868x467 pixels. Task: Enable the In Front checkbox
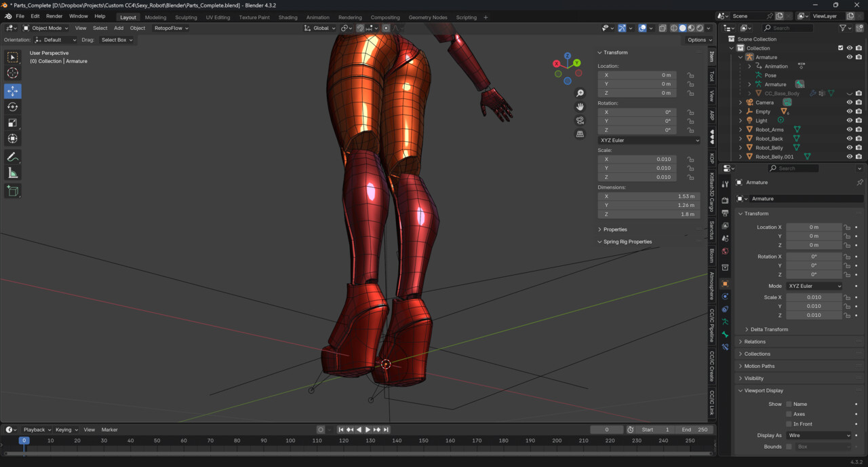(789, 424)
